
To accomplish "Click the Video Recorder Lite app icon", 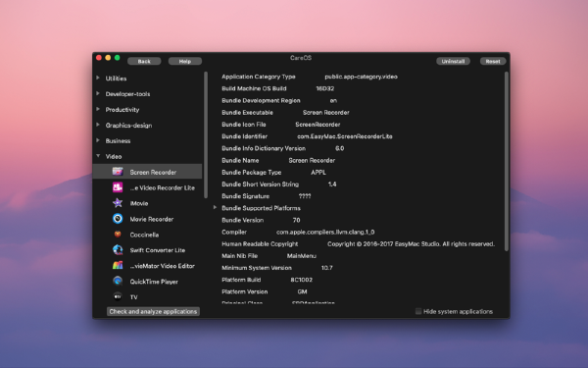I will click(118, 187).
